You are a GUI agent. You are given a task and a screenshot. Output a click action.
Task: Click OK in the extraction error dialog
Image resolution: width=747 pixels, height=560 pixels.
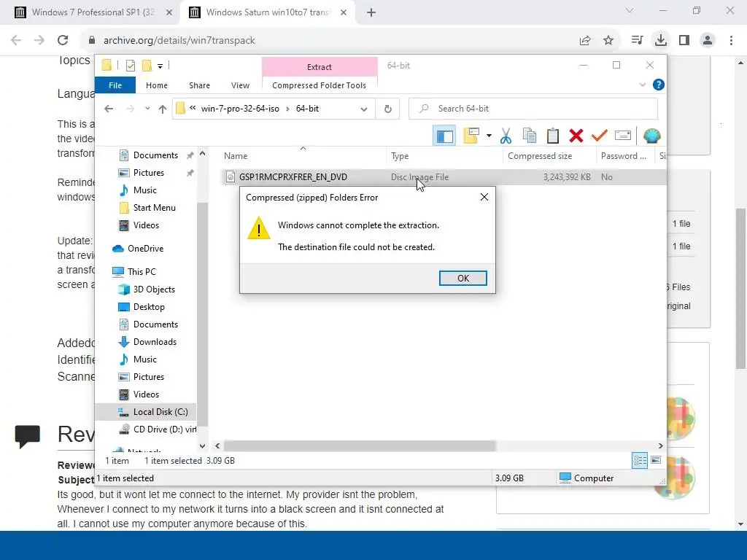click(462, 278)
